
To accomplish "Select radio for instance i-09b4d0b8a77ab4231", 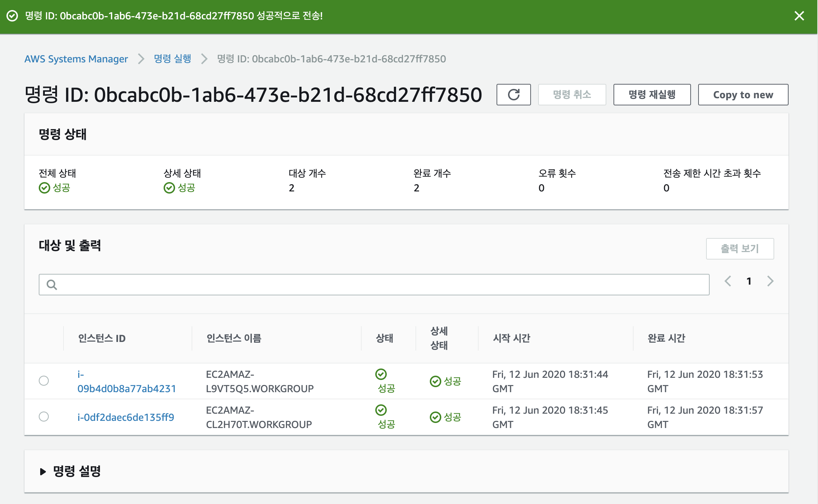I will pos(44,381).
